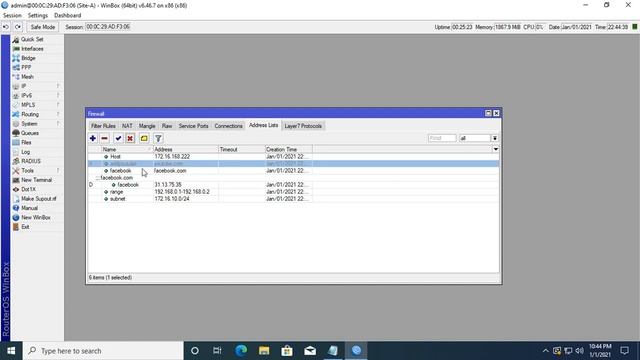640x360 pixels.
Task: Open Interfaces in sidebar
Action: coord(32,49)
